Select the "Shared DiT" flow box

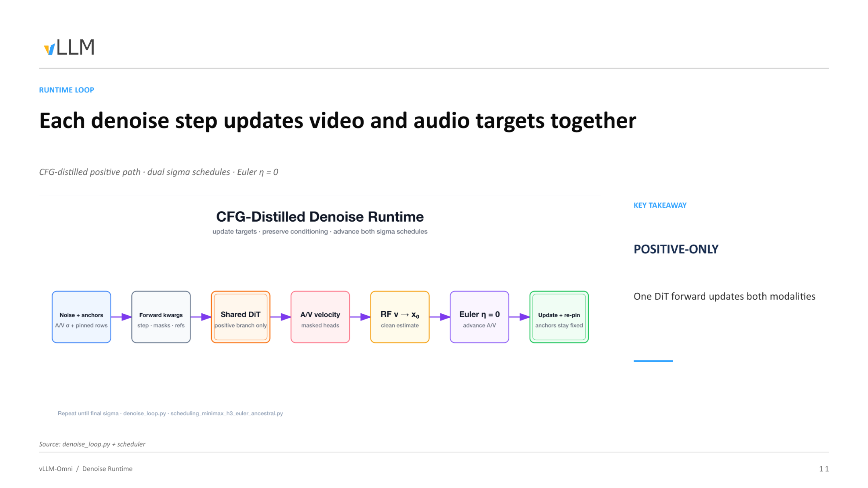coord(240,317)
